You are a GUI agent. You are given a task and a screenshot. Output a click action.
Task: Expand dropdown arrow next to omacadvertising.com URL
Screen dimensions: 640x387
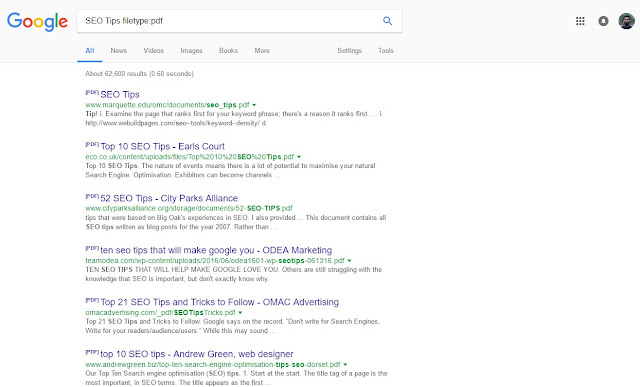pos(240,312)
